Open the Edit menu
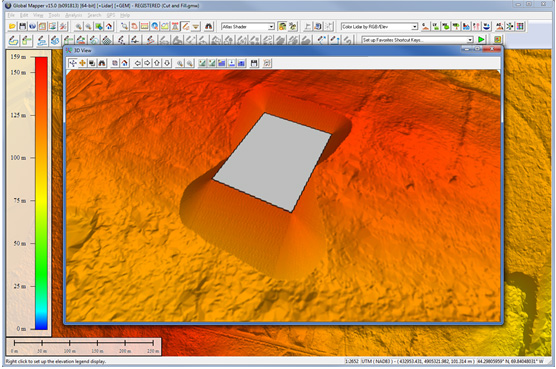This screenshot has width=556, height=369. click(x=24, y=15)
